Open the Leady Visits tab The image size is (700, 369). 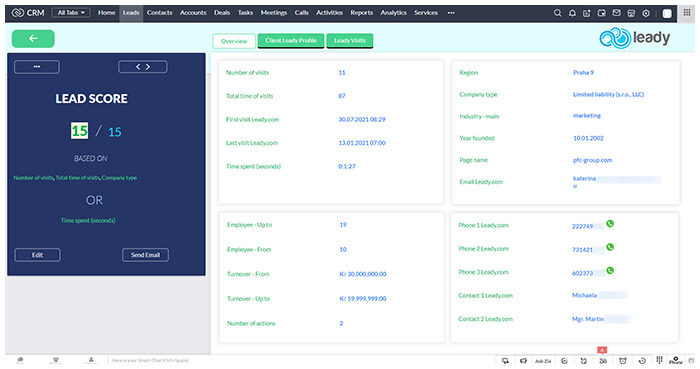tap(350, 41)
